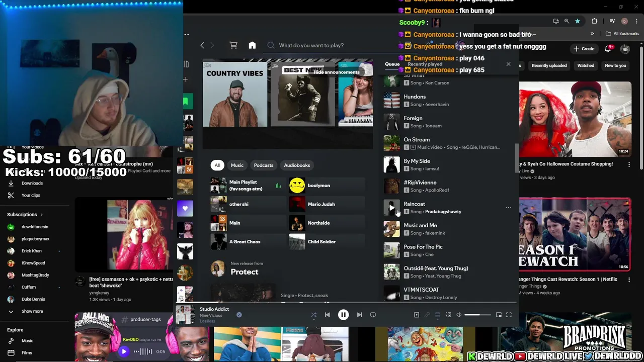
Task: Open Chrome extensions puzzle icon
Action: point(595,21)
